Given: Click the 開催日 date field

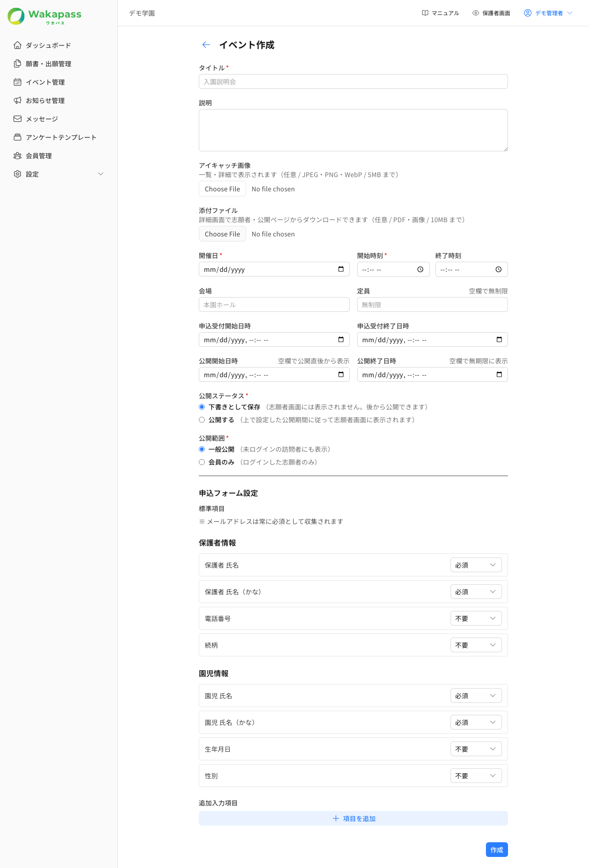Looking at the screenshot, I should click(x=274, y=269).
